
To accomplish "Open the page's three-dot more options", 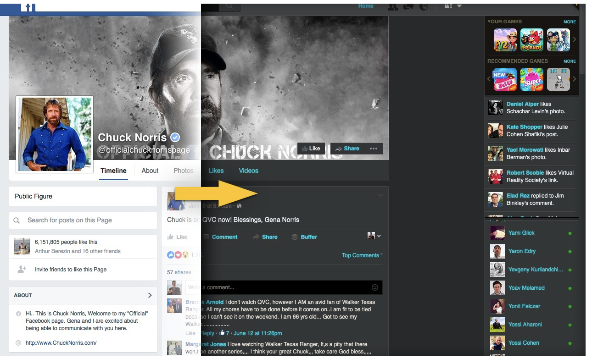I will (374, 149).
